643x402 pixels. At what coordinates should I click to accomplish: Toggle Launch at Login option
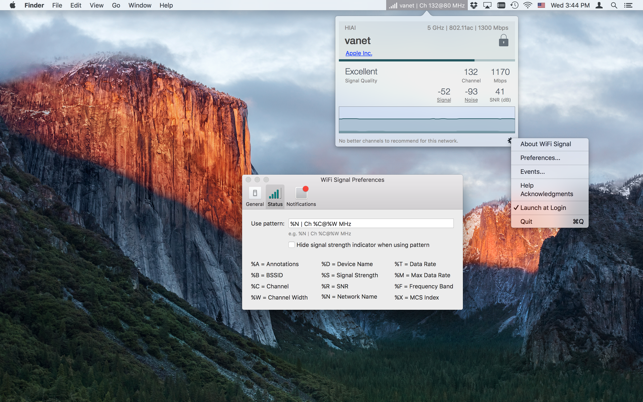tap(543, 208)
